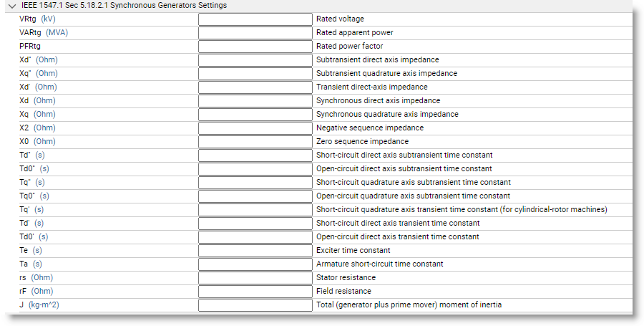
Task: Select the Xq" subtransient quadrature axis impedance field
Action: pos(255,74)
